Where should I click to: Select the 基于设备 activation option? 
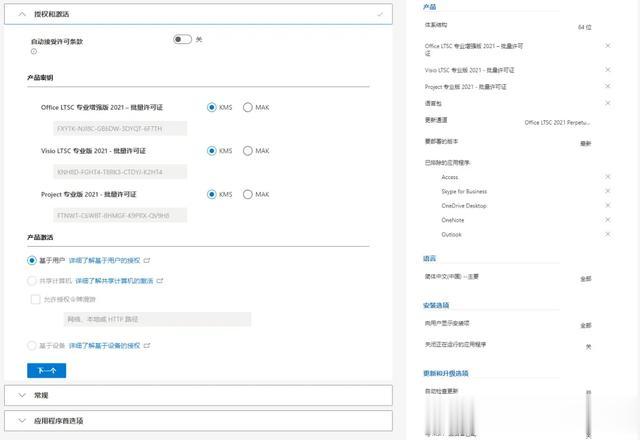click(32, 345)
